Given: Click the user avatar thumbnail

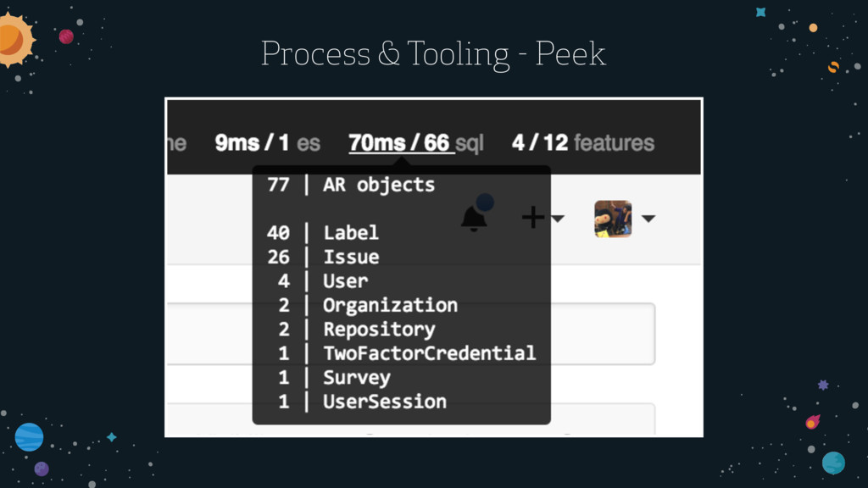Looking at the screenshot, I should [613, 219].
